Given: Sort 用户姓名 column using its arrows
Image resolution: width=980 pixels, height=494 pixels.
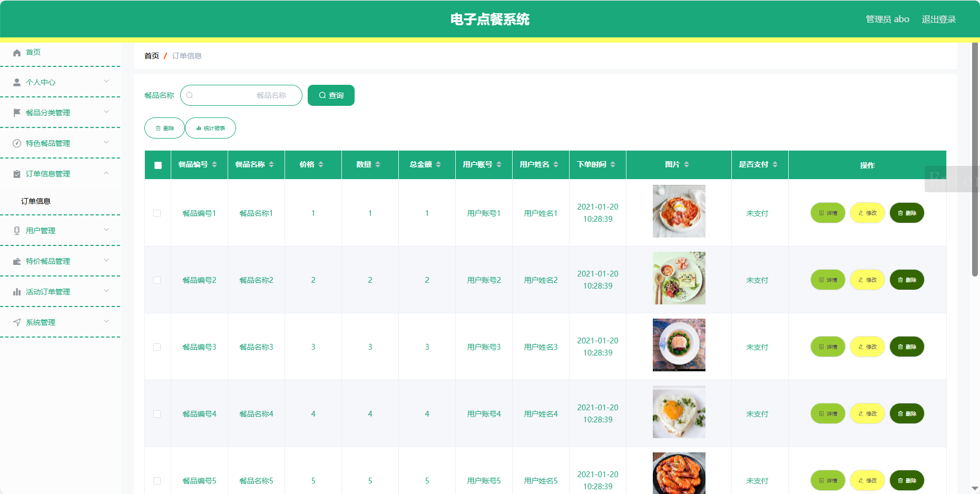Looking at the screenshot, I should 556,165.
